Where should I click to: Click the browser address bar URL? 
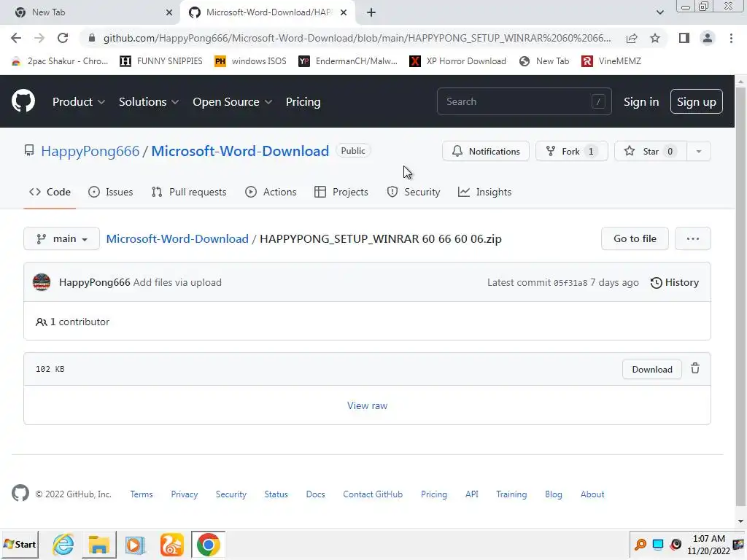357,38
